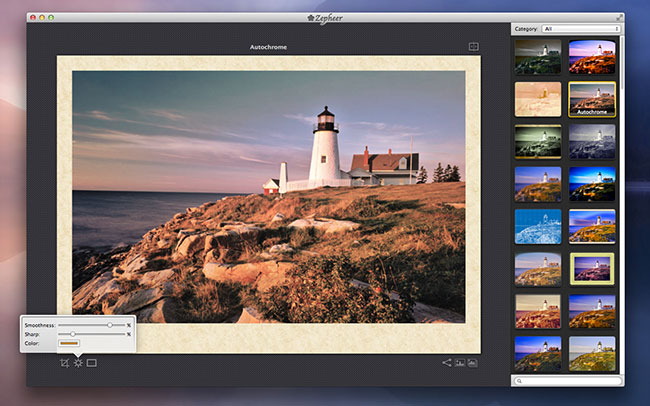Image resolution: width=650 pixels, height=406 pixels.
Task: Select the Crop tool icon
Action: pos(64,362)
